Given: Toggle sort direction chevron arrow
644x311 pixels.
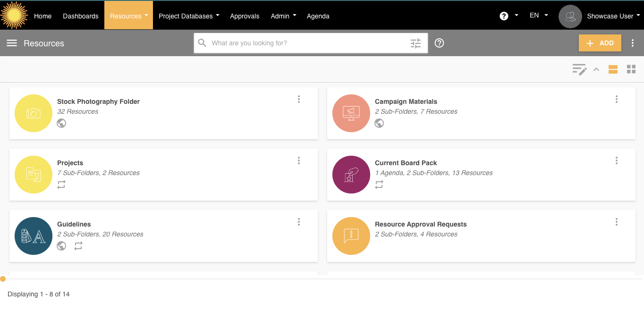Looking at the screenshot, I should (x=596, y=69).
